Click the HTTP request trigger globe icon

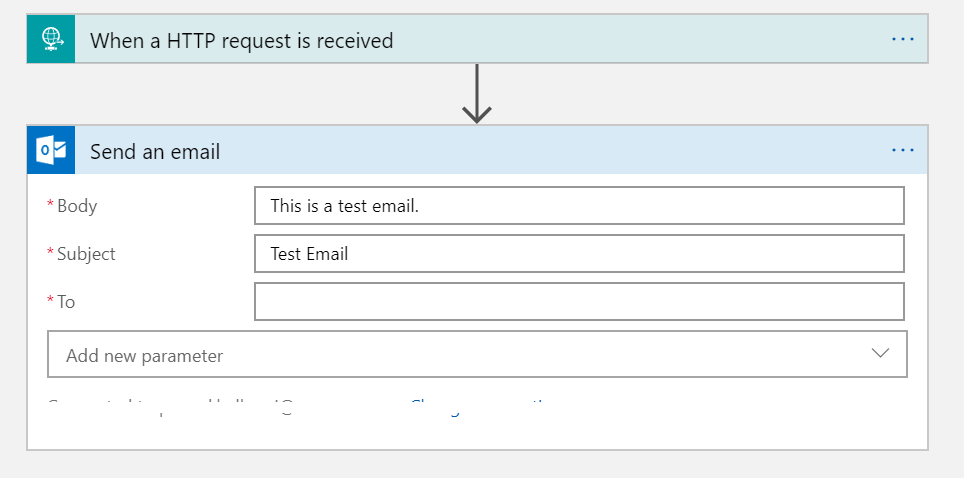pyautogui.click(x=51, y=39)
